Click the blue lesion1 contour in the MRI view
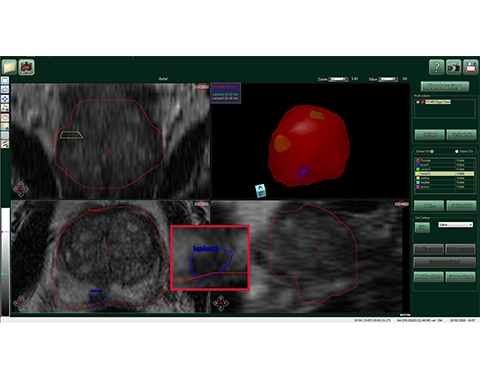Image resolution: width=480 pixels, height=380 pixels. (x=99, y=297)
